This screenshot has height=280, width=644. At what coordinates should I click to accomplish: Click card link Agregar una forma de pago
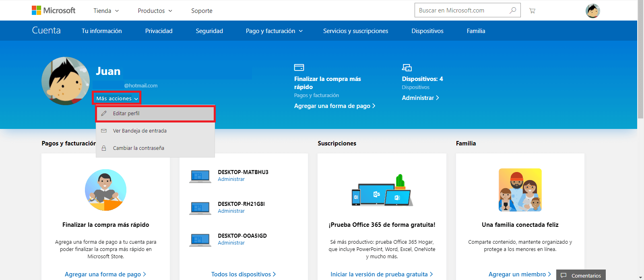105,274
